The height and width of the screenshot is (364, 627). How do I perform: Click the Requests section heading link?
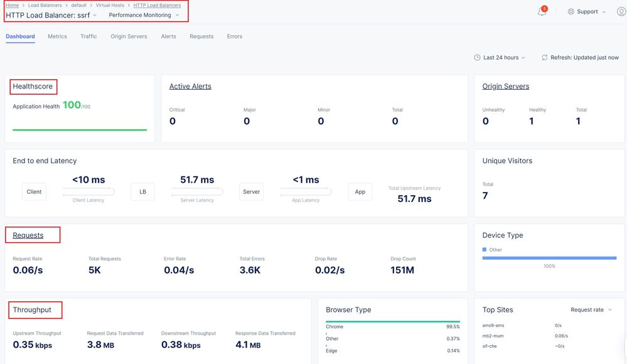(x=28, y=235)
